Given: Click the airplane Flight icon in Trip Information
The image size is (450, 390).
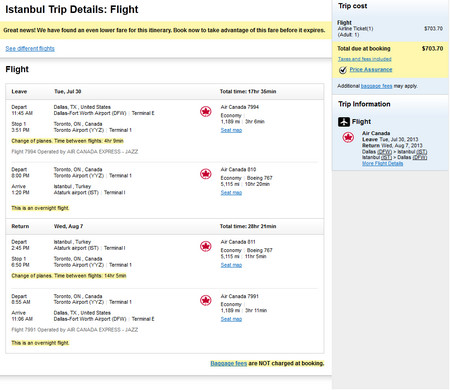Looking at the screenshot, I should point(344,122).
